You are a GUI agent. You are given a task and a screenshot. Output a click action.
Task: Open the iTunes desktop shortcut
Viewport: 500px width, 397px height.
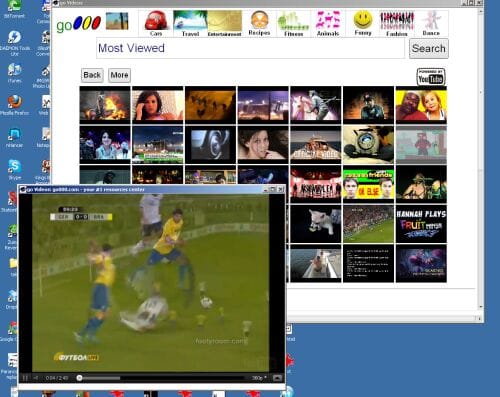click(14, 73)
